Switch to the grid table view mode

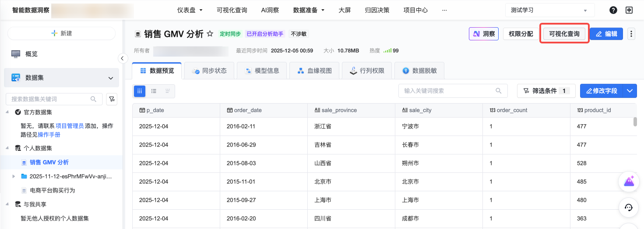[x=140, y=91]
